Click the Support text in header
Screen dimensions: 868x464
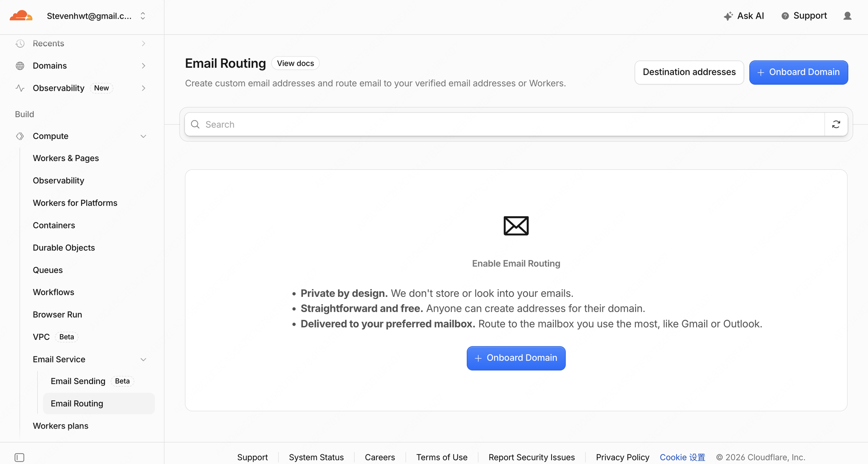(x=810, y=16)
